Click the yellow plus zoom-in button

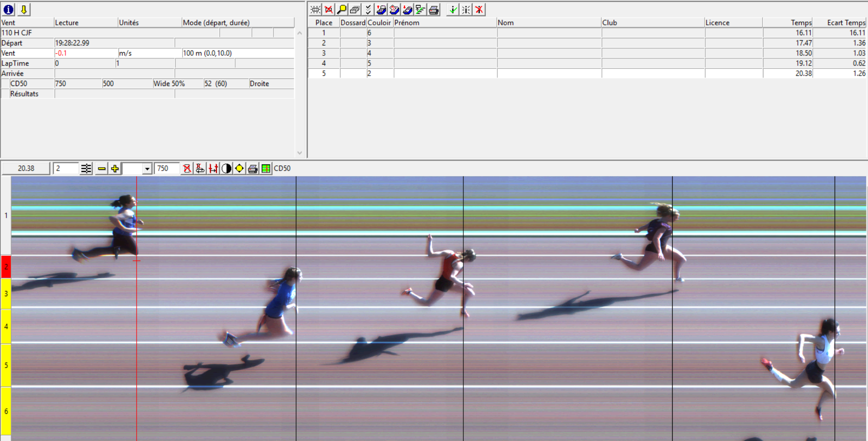[x=115, y=168]
